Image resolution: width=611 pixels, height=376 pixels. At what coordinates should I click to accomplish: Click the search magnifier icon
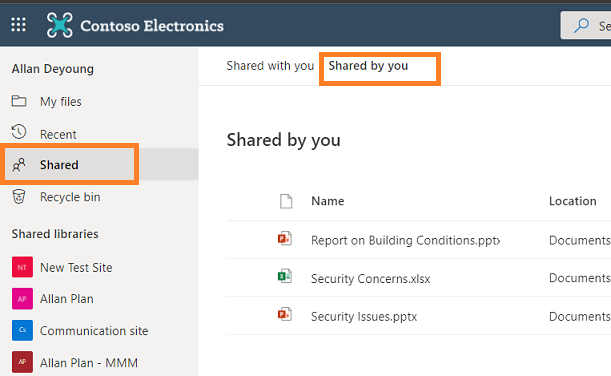pos(581,26)
